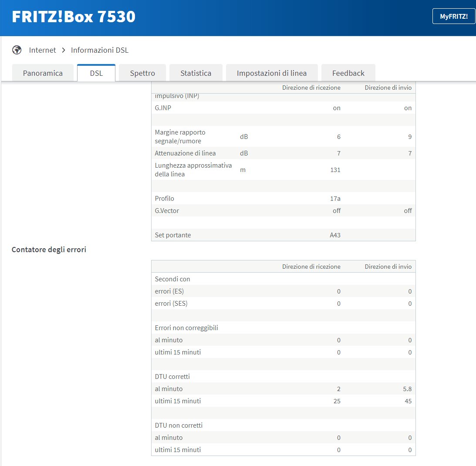Viewport: 476px width, 466px height.
Task: Select the DSL tab
Action: pos(96,73)
